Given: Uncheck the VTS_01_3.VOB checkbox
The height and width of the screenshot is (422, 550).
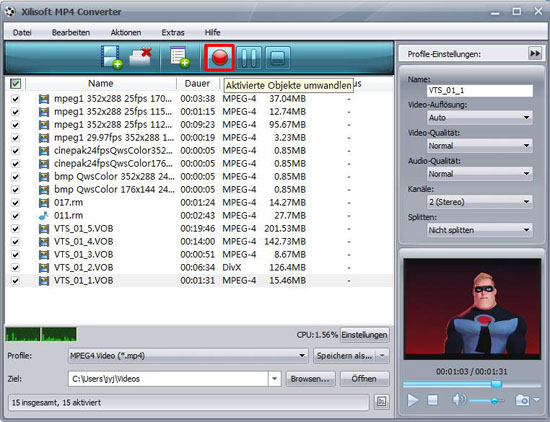Looking at the screenshot, I should point(15,255).
